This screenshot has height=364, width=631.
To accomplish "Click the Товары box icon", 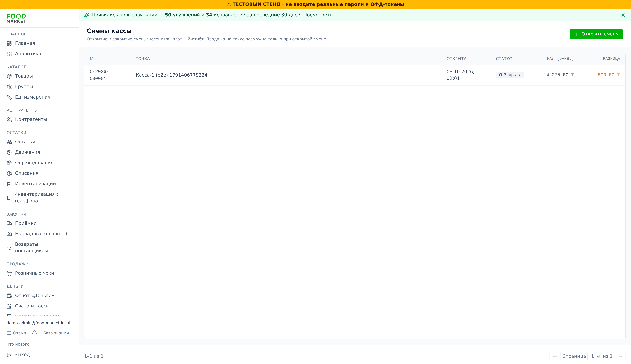I will click(9, 76).
